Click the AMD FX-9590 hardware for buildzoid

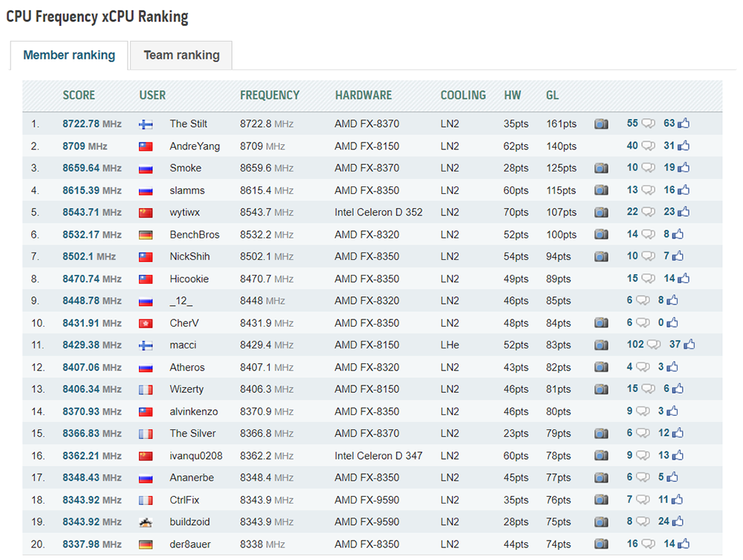tap(367, 521)
